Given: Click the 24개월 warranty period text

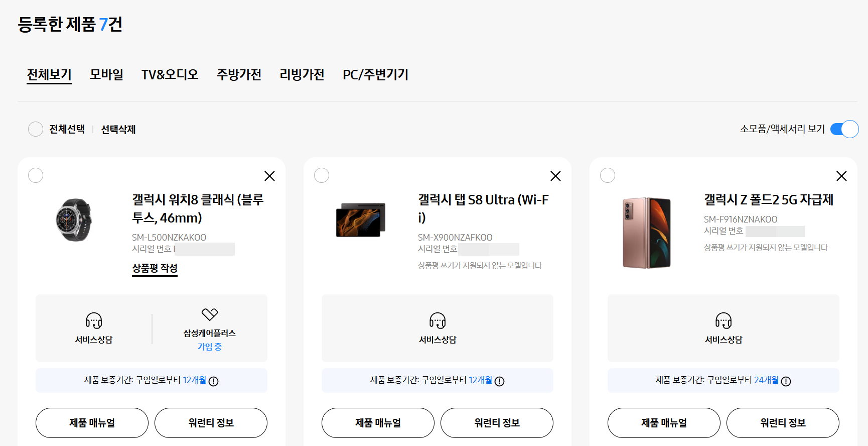Looking at the screenshot, I should [766, 380].
